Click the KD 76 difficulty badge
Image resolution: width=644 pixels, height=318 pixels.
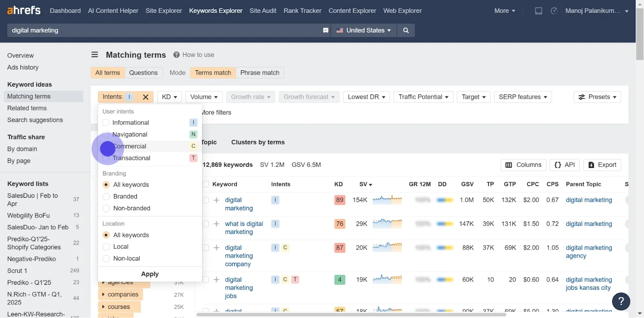(x=340, y=224)
